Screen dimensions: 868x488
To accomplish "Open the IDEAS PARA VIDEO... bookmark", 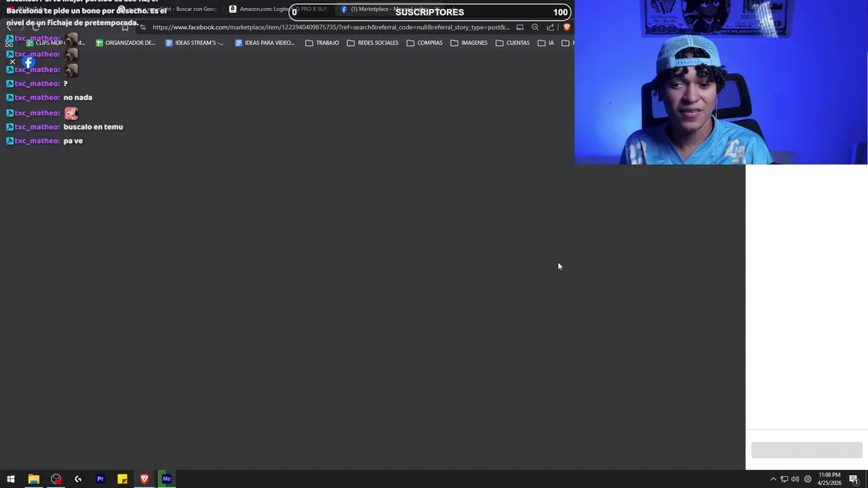I will coord(264,43).
